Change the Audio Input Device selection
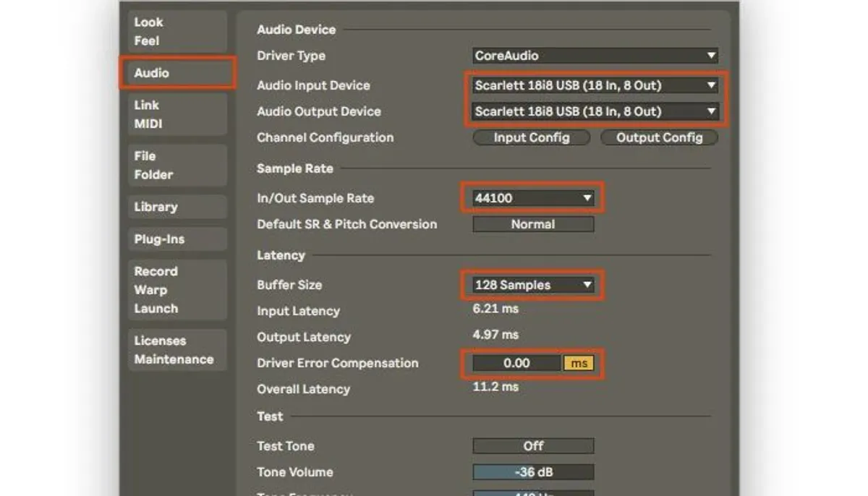Screen dimensions: 868x496 [595, 85]
